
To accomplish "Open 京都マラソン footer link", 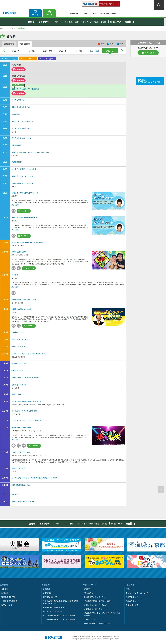I will click(x=90, y=620).
